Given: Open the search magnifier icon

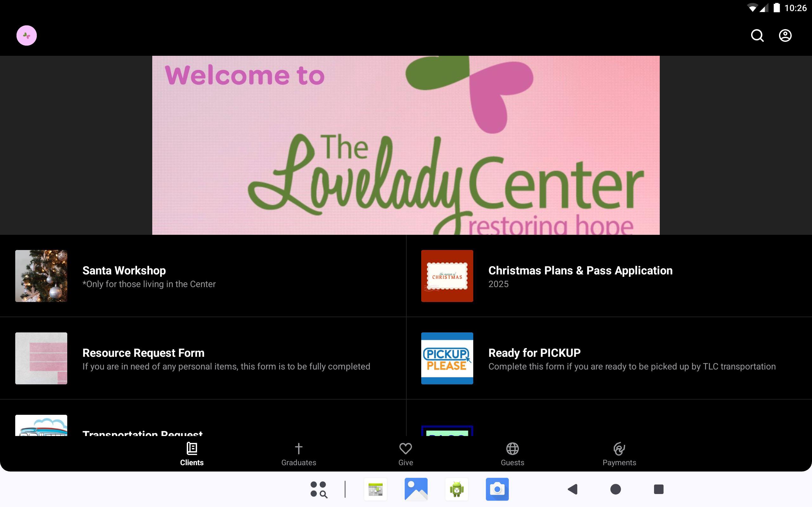Looking at the screenshot, I should [757, 35].
